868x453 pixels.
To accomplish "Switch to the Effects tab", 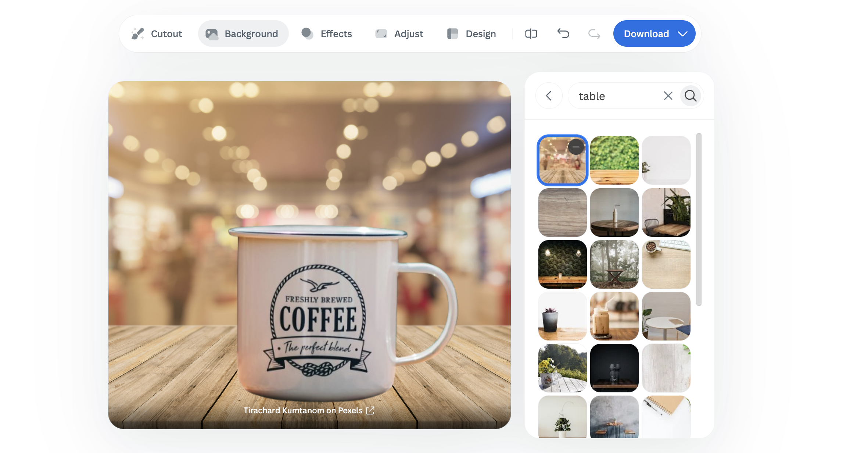I will point(327,34).
